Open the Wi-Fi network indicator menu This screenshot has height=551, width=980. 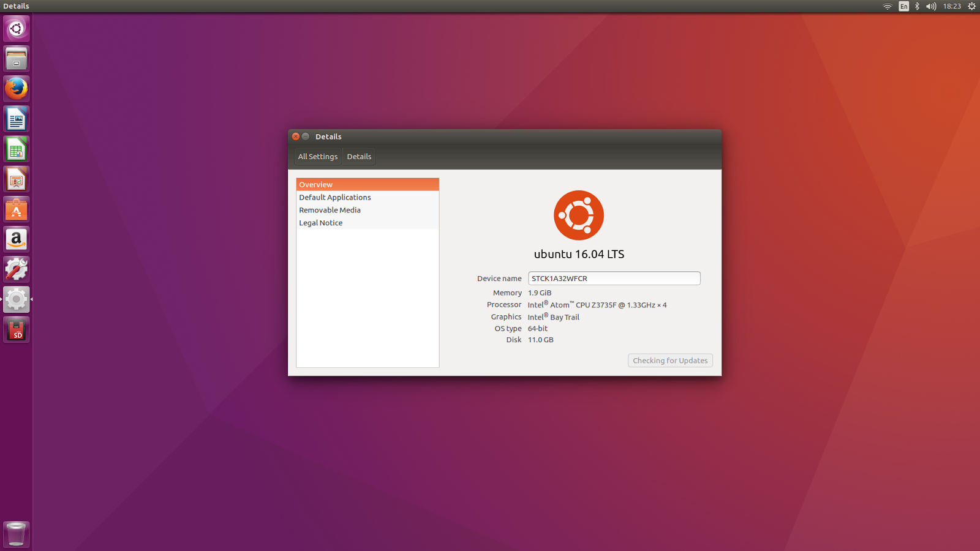887,6
